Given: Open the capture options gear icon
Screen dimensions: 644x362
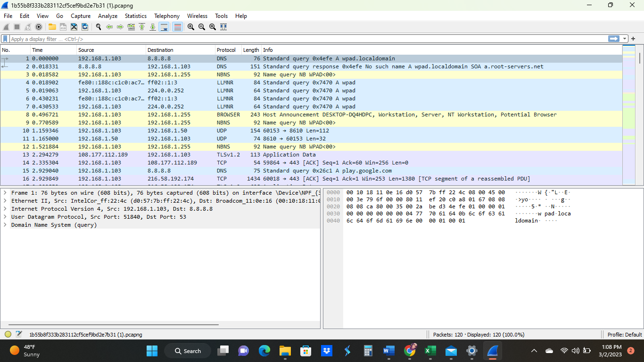Looking at the screenshot, I should [x=39, y=27].
